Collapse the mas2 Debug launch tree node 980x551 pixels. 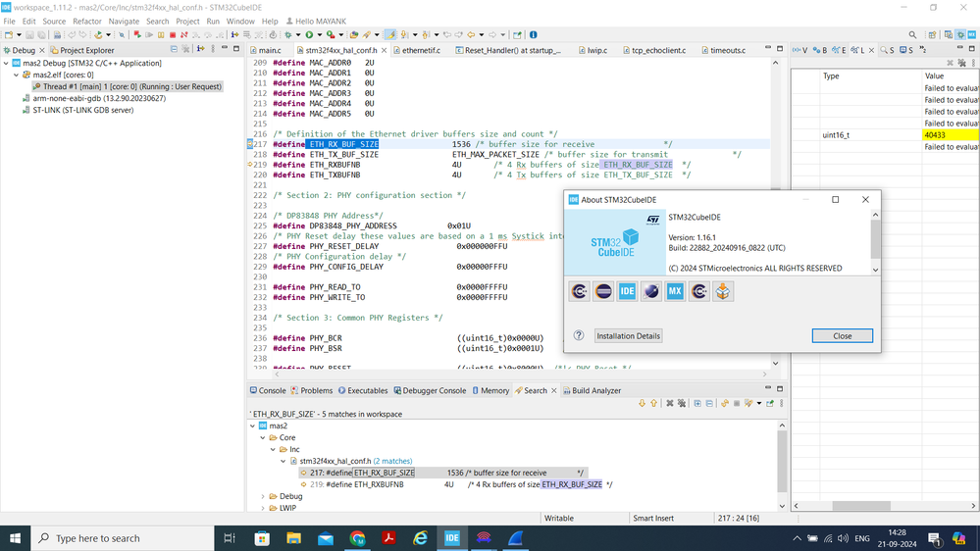click(7, 63)
